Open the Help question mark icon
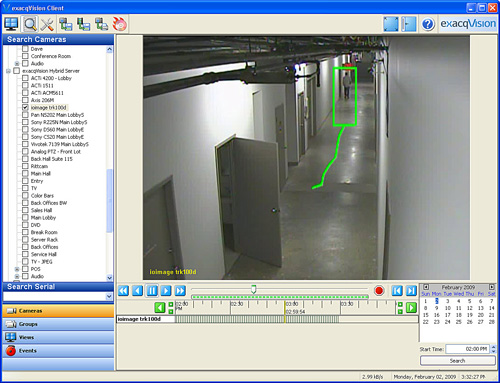 pos(428,24)
